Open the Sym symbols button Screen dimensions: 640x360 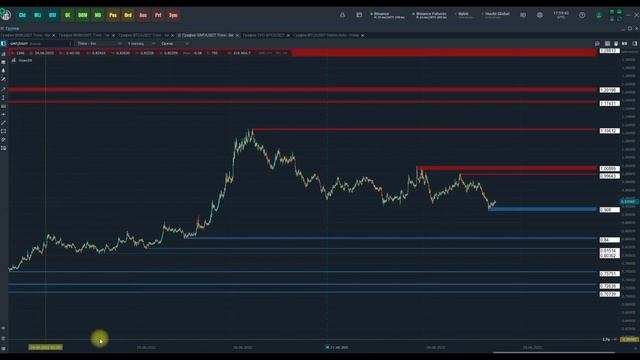[x=173, y=15]
